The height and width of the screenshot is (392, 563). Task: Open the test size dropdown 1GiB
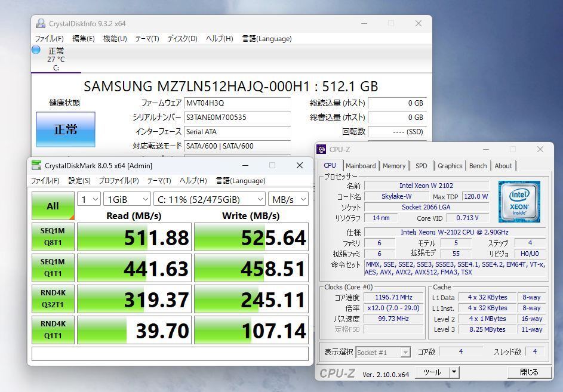(x=127, y=199)
